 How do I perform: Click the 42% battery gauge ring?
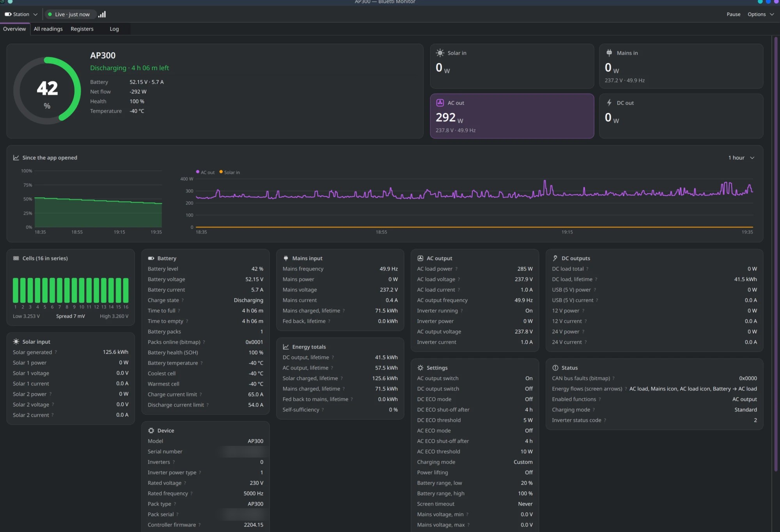click(x=47, y=91)
